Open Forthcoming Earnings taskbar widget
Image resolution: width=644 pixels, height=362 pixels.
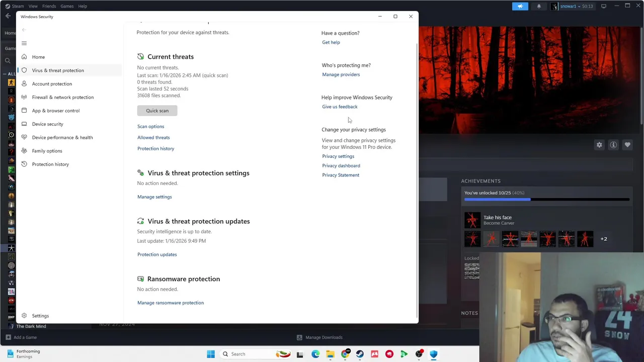coord(23,354)
